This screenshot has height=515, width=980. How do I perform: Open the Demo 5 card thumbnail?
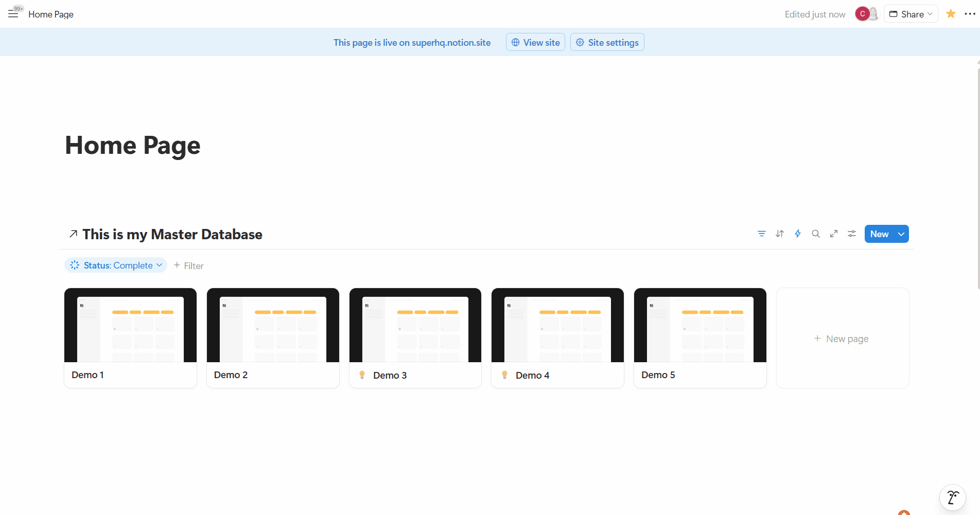click(x=700, y=325)
